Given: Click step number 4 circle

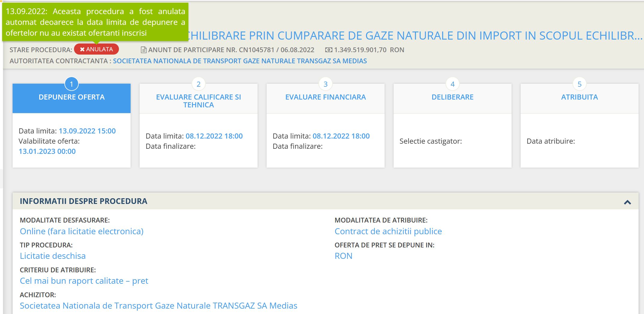Looking at the screenshot, I should click(x=453, y=84).
